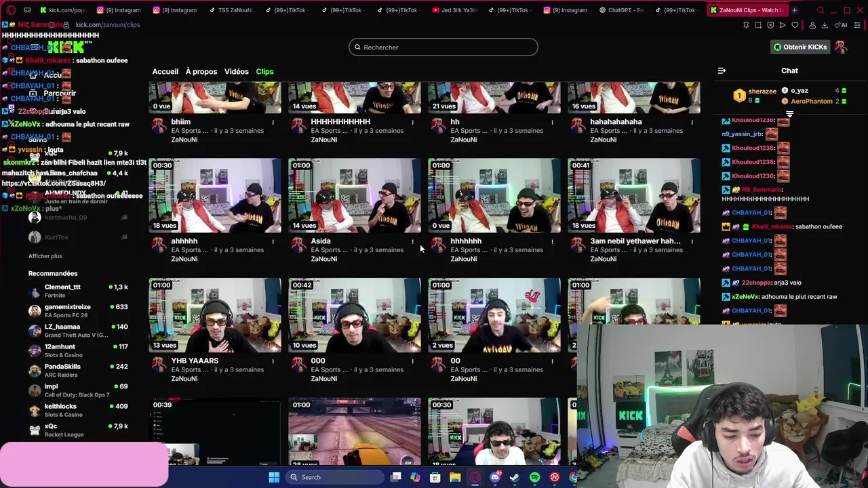
Task: Open recommended channel LZ_haamaa
Action: pyautogui.click(x=78, y=331)
